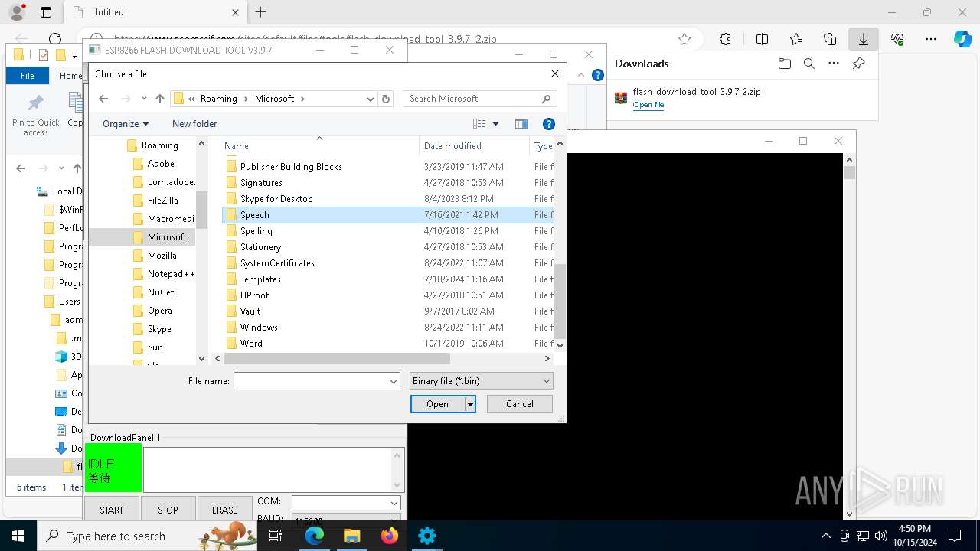Cancel the file dialog
The height and width of the screenshot is (551, 980).
(520, 404)
